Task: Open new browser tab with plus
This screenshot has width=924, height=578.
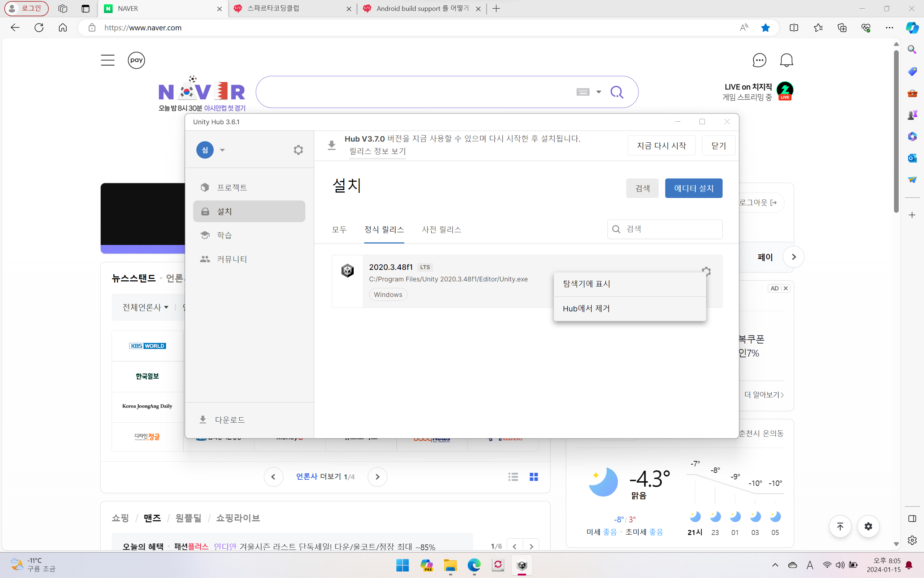Action: 496,8
